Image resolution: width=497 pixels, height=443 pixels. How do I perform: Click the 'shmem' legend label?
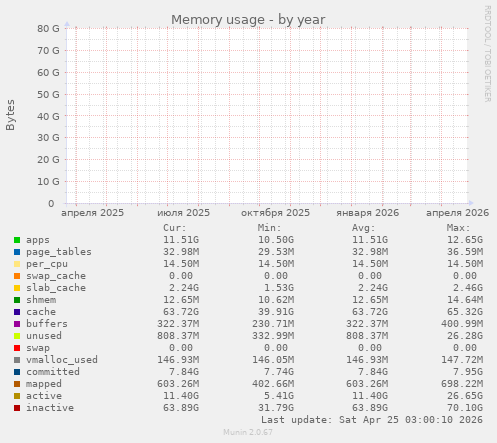point(41,300)
